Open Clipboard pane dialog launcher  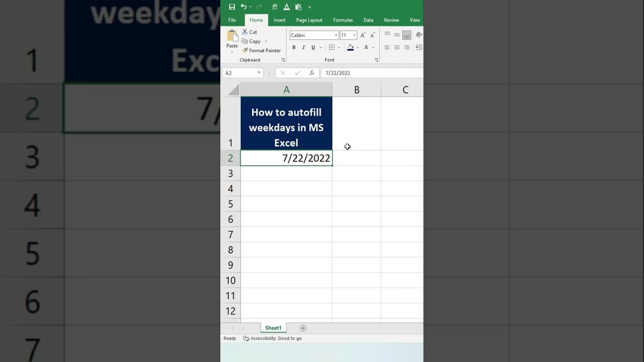tap(283, 60)
